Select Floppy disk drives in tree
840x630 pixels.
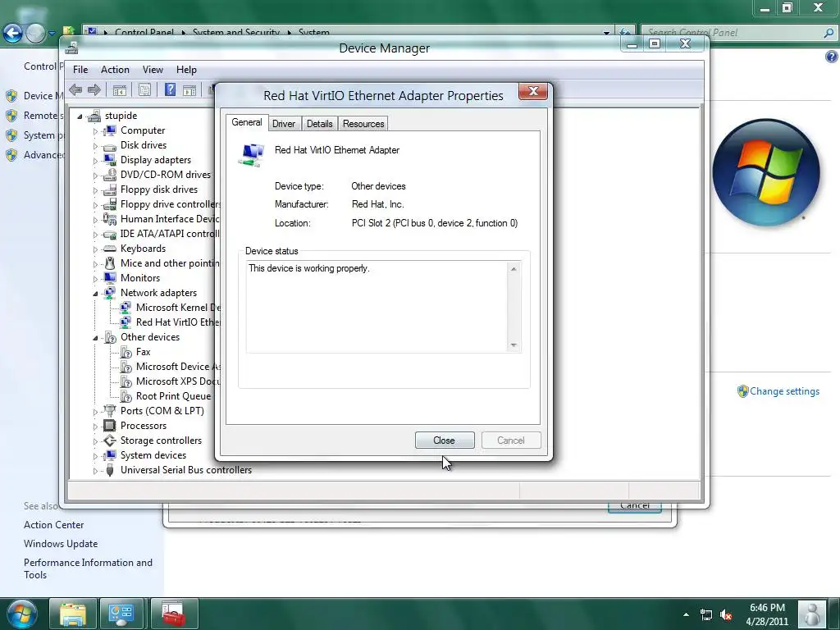[x=158, y=189]
